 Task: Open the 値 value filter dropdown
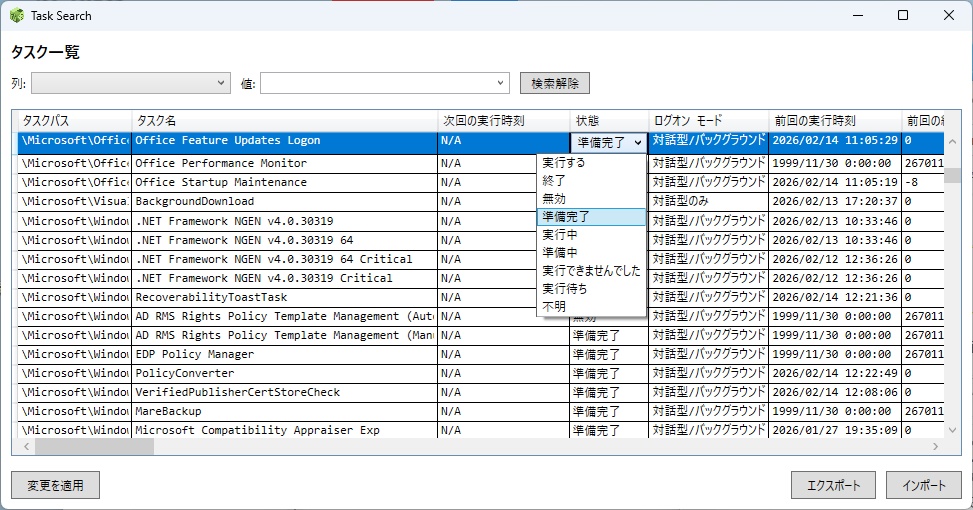385,83
